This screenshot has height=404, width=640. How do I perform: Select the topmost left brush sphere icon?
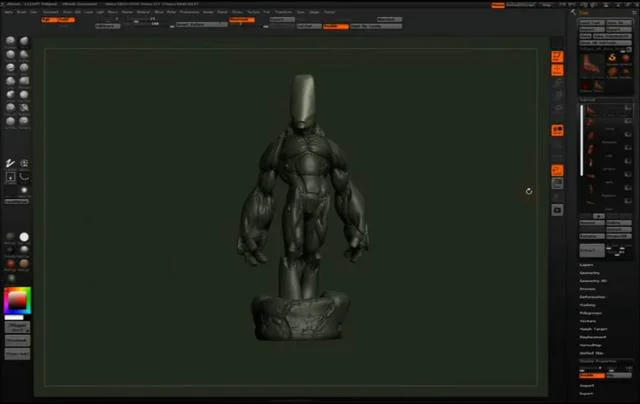(x=10, y=40)
